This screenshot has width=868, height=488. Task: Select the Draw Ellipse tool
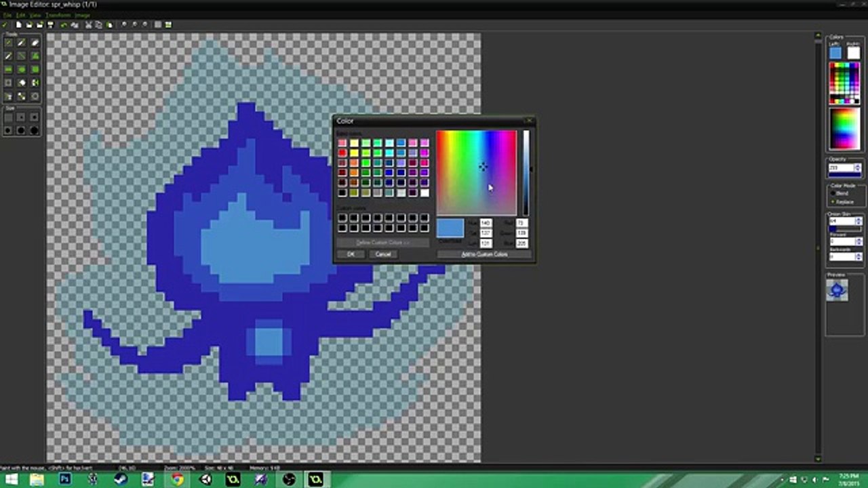coord(22,69)
